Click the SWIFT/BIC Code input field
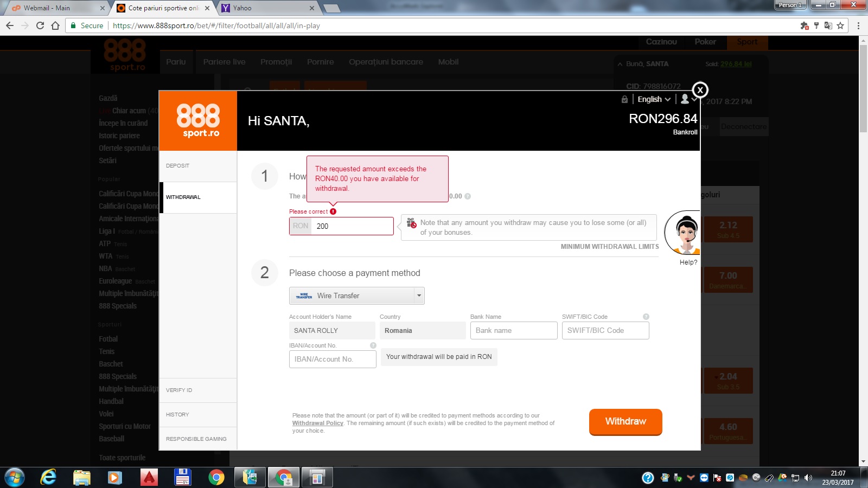This screenshot has width=868, height=488. [x=605, y=331]
